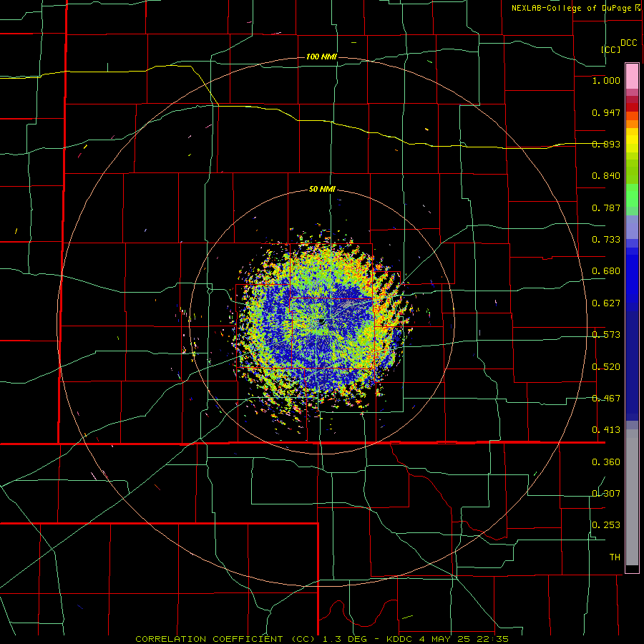Click the [CC] product label above the color bar

(x=611, y=49)
